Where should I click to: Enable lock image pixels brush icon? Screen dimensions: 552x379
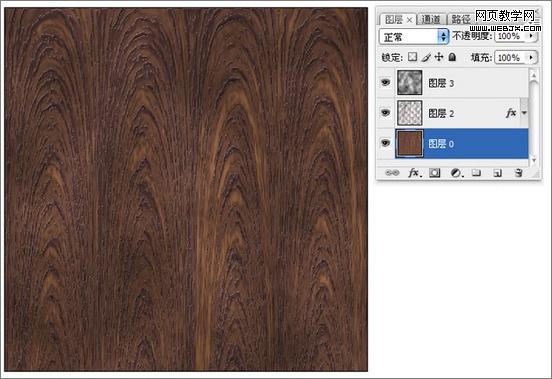[x=426, y=57]
